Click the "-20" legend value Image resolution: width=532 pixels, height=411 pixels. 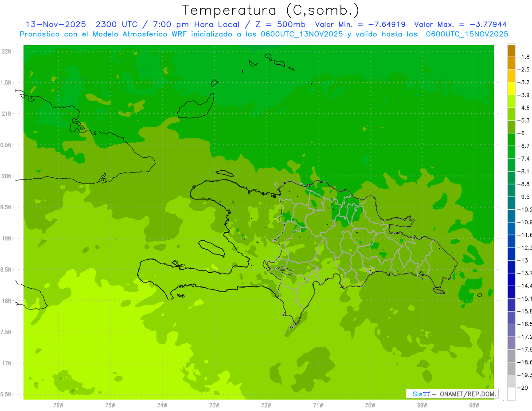pyautogui.click(x=523, y=388)
